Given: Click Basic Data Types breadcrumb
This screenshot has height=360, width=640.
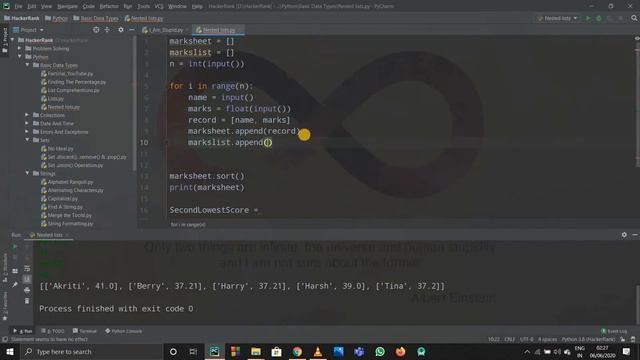Looking at the screenshot, I should [x=99, y=18].
